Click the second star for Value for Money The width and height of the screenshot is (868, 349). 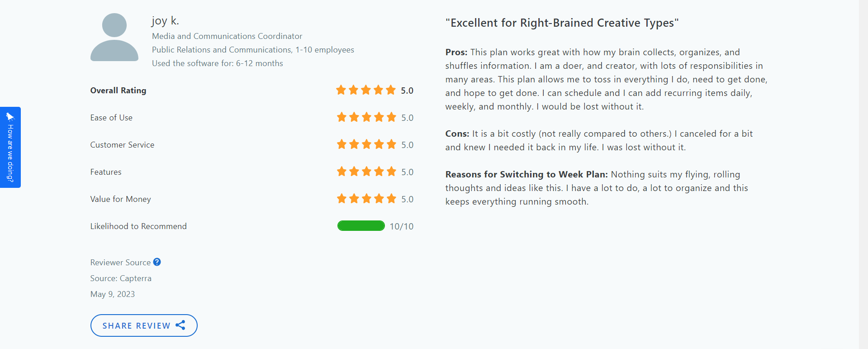(354, 198)
